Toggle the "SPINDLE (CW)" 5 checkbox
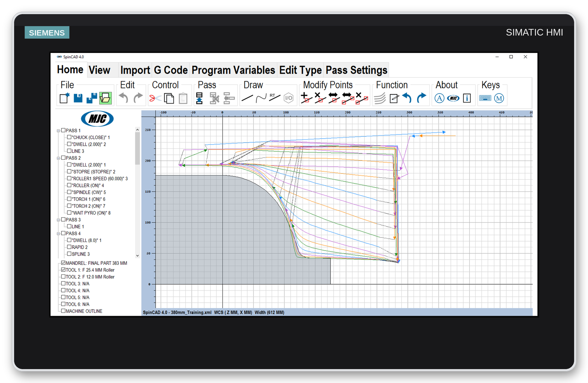 tap(69, 192)
